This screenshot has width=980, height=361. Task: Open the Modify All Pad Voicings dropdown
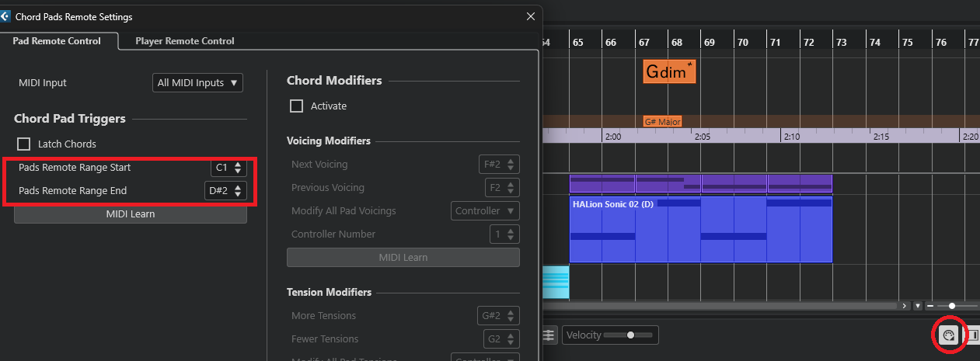pyautogui.click(x=485, y=210)
